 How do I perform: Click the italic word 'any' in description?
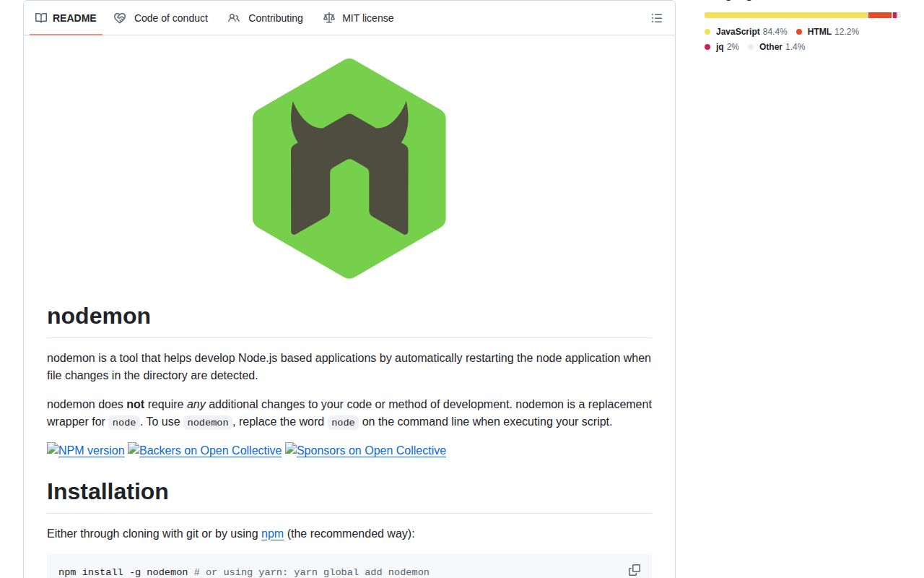click(x=196, y=404)
